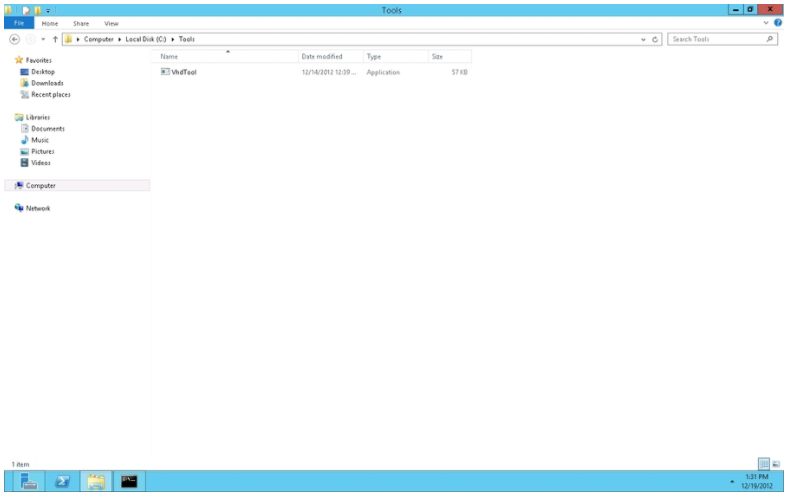The width and height of the screenshot is (790, 497).
Task: Click the New folder icon in Quick Access Toolbar
Action: pos(37,10)
